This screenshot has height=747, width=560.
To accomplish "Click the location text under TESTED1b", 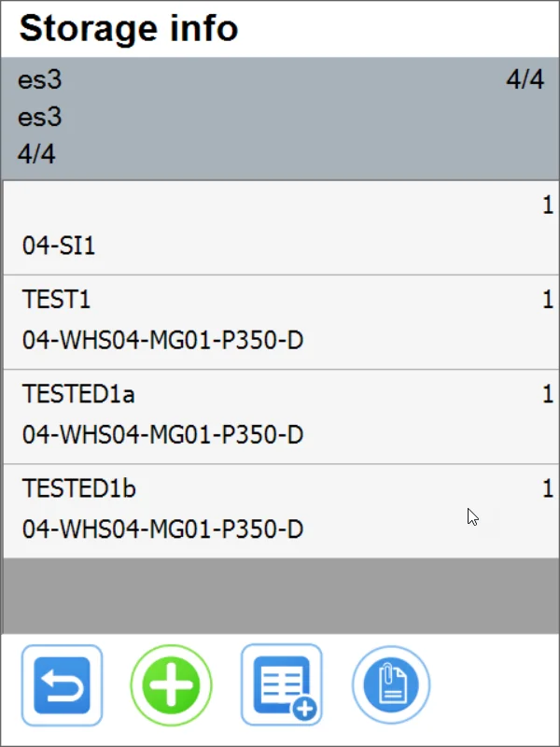I will [x=161, y=529].
